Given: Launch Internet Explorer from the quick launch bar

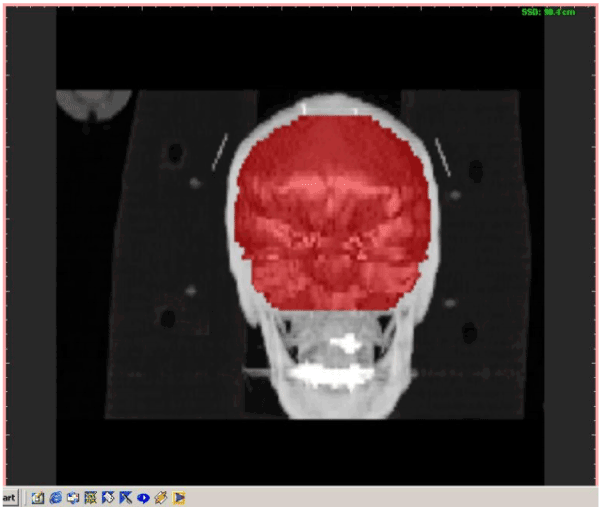Looking at the screenshot, I should click(56, 497).
